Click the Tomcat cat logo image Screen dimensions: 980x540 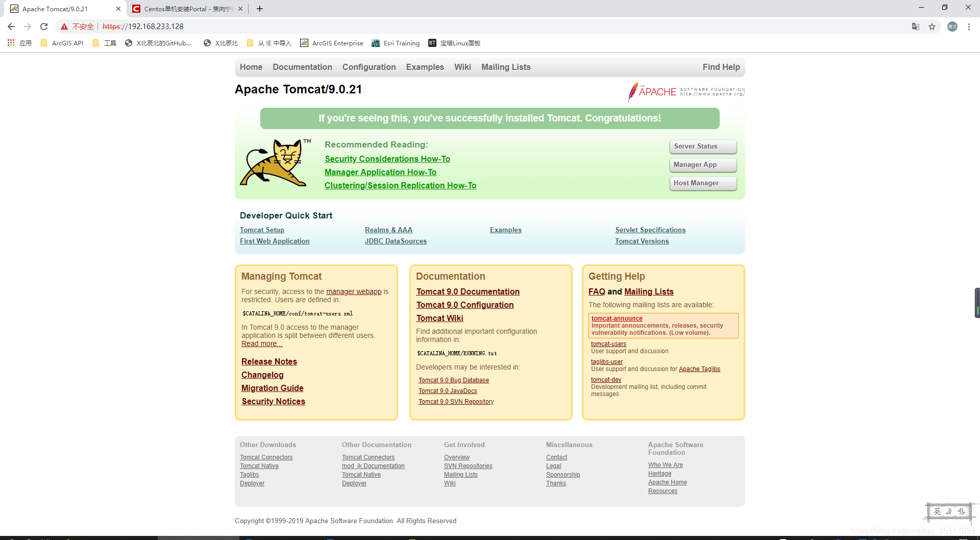pos(276,162)
